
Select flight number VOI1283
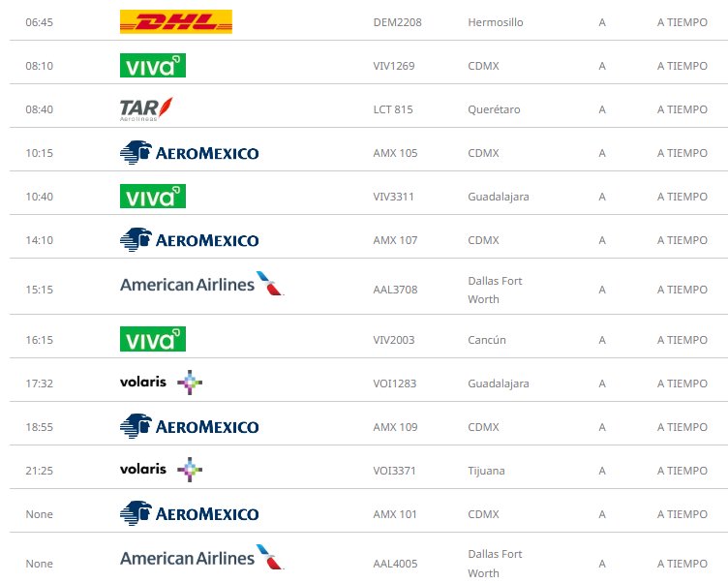pos(395,384)
